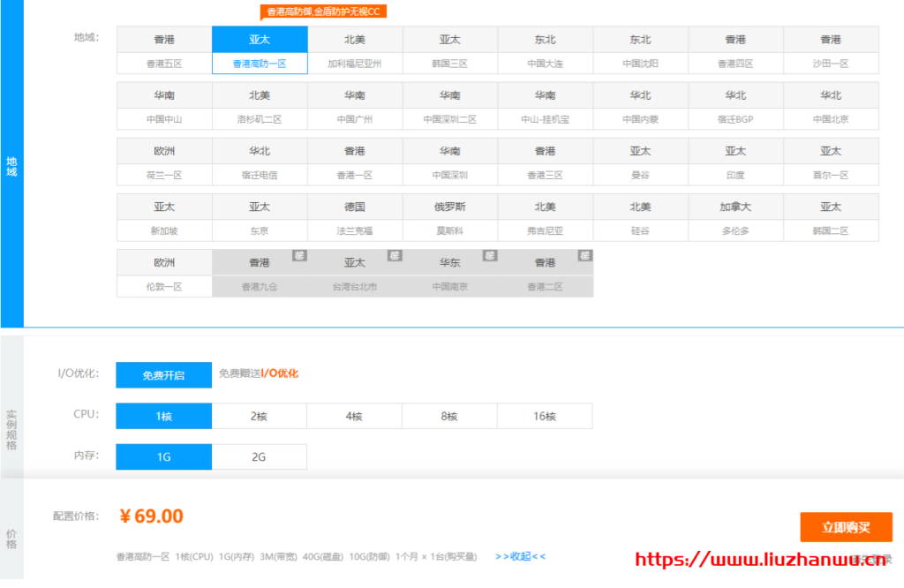Enable 免费开启 I/O optimization
The image size is (904, 588).
(162, 374)
